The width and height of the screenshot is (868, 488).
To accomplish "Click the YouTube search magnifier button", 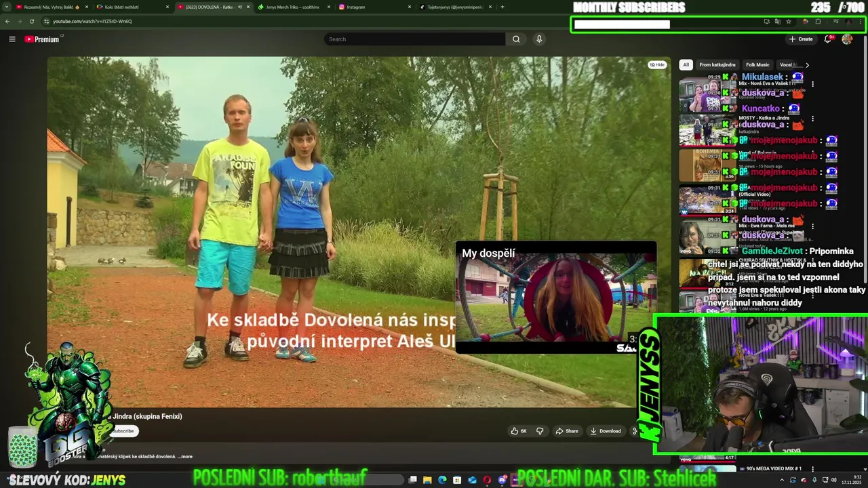I will coord(516,39).
